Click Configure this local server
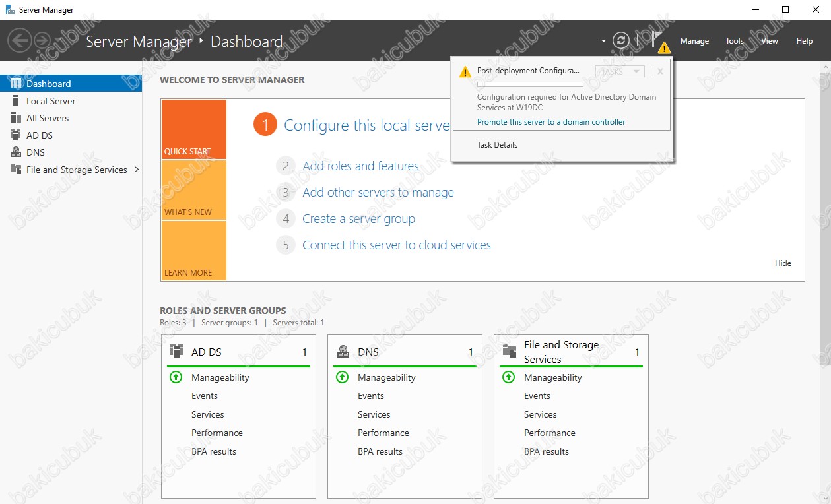This screenshot has height=504, width=831. click(x=366, y=125)
